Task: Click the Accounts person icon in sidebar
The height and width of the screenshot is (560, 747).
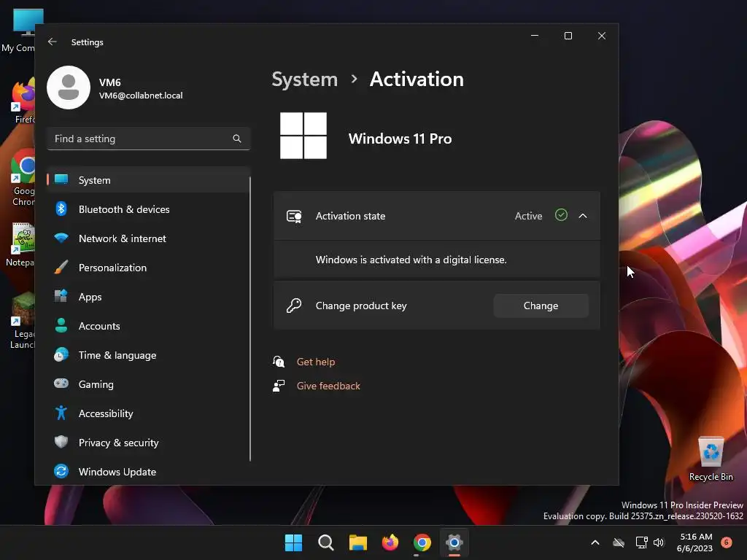Action: [61, 326]
